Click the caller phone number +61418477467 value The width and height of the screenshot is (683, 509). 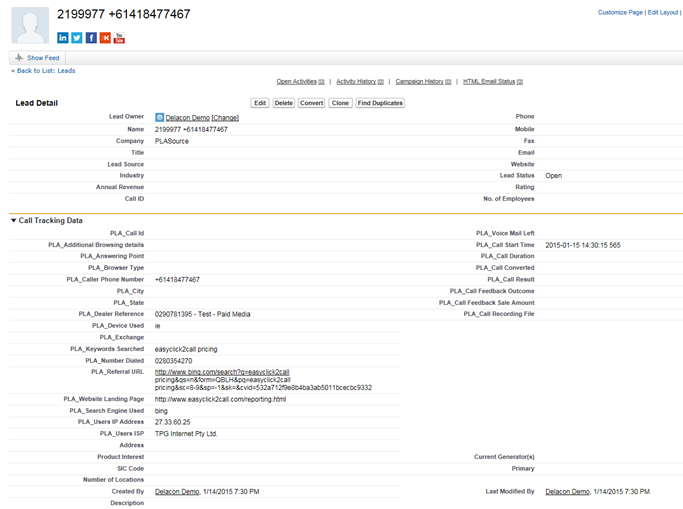click(x=177, y=280)
